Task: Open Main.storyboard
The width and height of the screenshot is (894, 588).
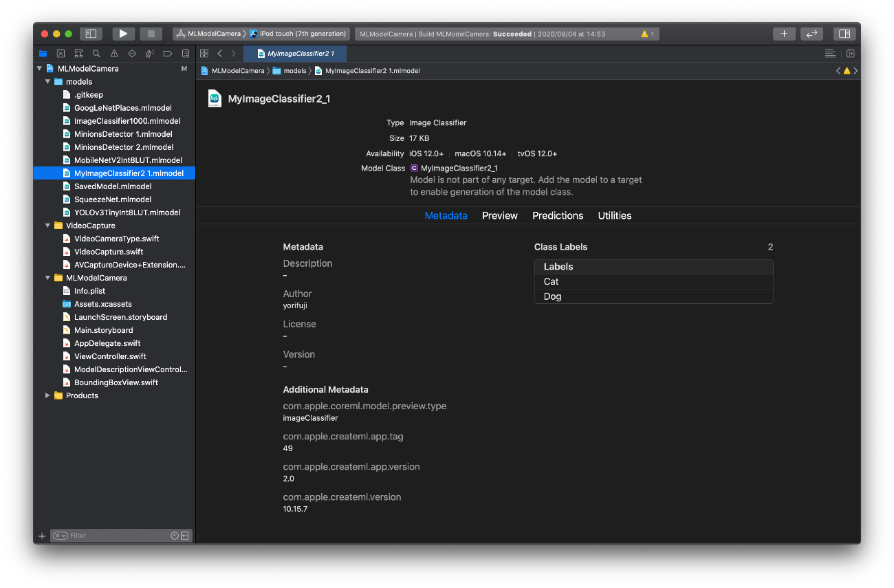Action: (103, 330)
